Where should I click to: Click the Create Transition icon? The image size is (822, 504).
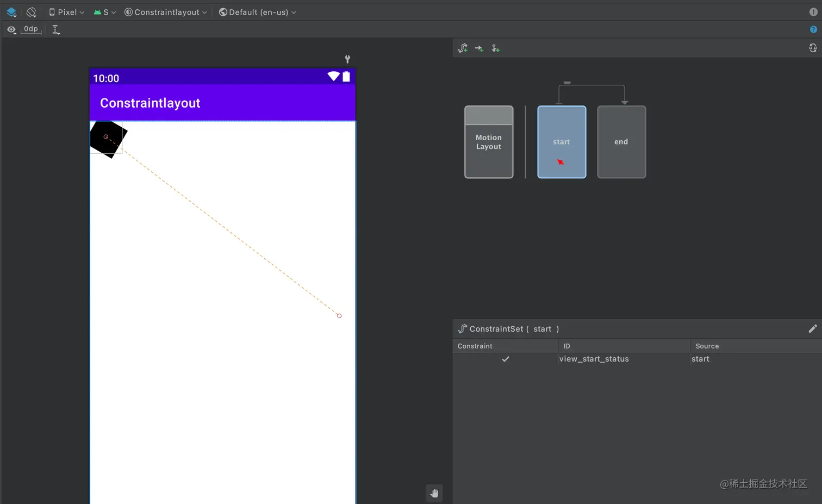click(x=479, y=48)
